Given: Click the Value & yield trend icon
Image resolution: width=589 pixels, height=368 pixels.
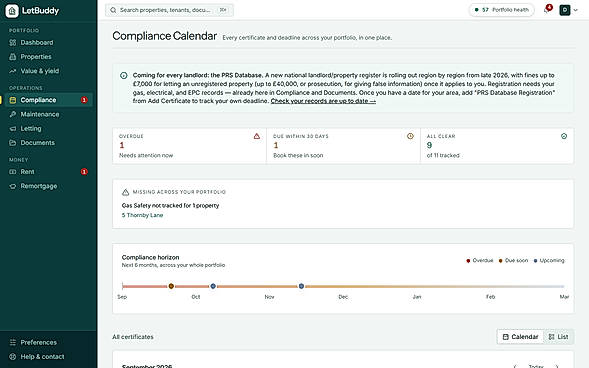Looking at the screenshot, I should click(13, 71).
